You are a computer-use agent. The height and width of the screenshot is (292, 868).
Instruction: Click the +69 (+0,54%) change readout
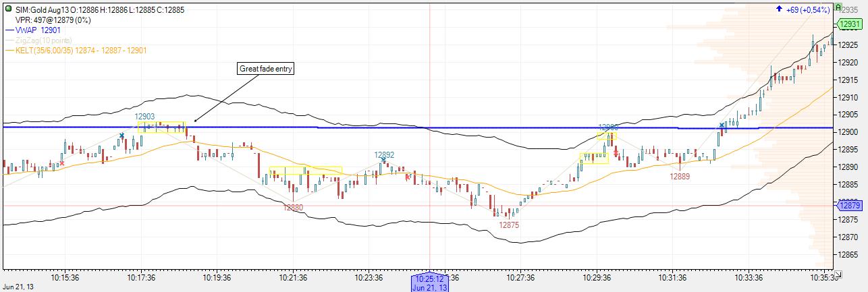(808, 9)
